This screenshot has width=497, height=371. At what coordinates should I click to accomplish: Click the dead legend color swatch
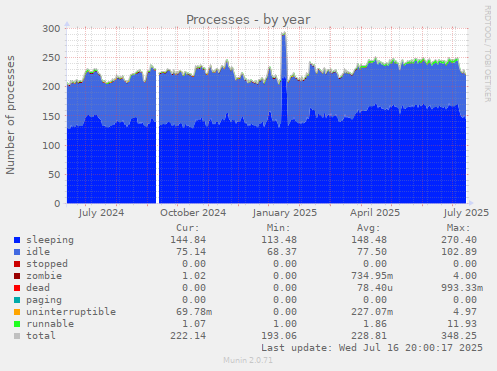[x=17, y=288]
